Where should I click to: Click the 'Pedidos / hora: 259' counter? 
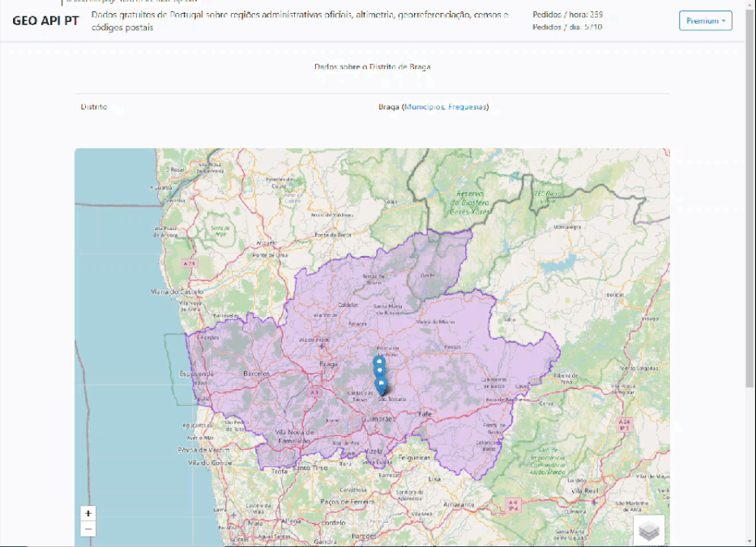[x=567, y=15]
